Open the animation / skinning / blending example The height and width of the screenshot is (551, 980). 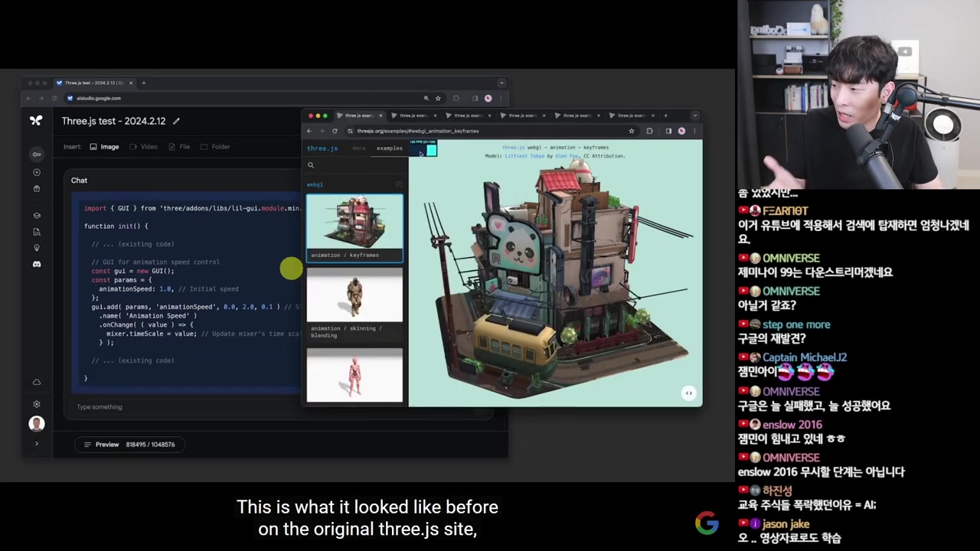(354, 305)
